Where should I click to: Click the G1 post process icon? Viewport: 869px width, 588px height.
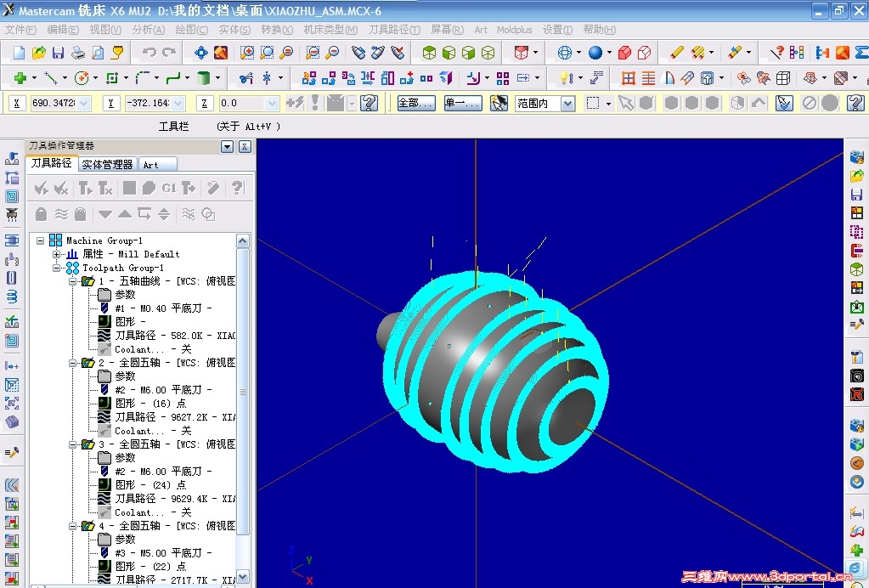169,189
